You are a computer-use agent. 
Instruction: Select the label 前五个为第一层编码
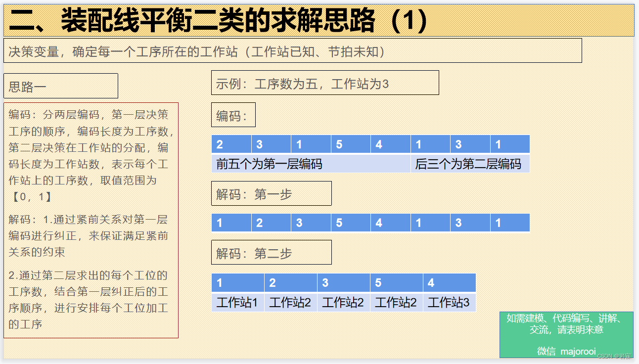[270, 163]
